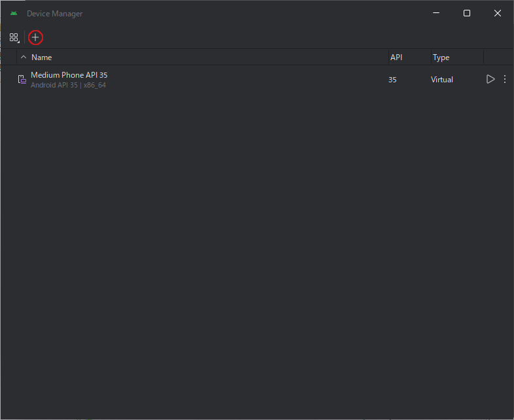Click the Add a new device plus icon
514x420 pixels.
pos(35,38)
